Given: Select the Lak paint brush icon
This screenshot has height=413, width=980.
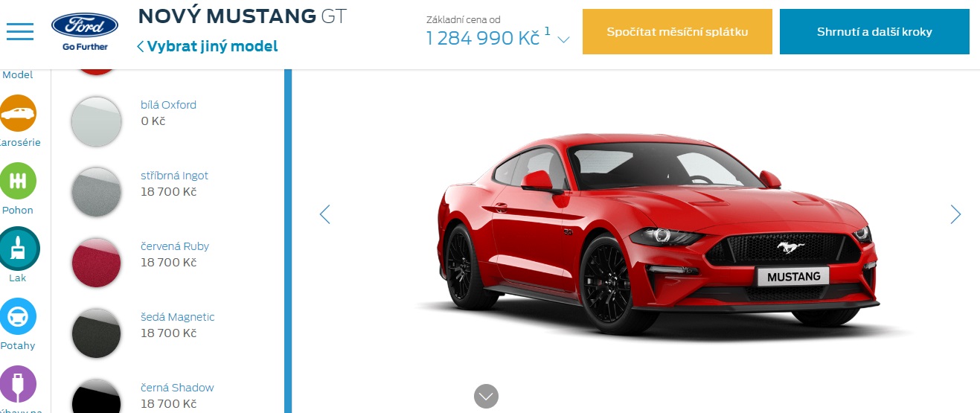Looking at the screenshot, I should click(18, 249).
